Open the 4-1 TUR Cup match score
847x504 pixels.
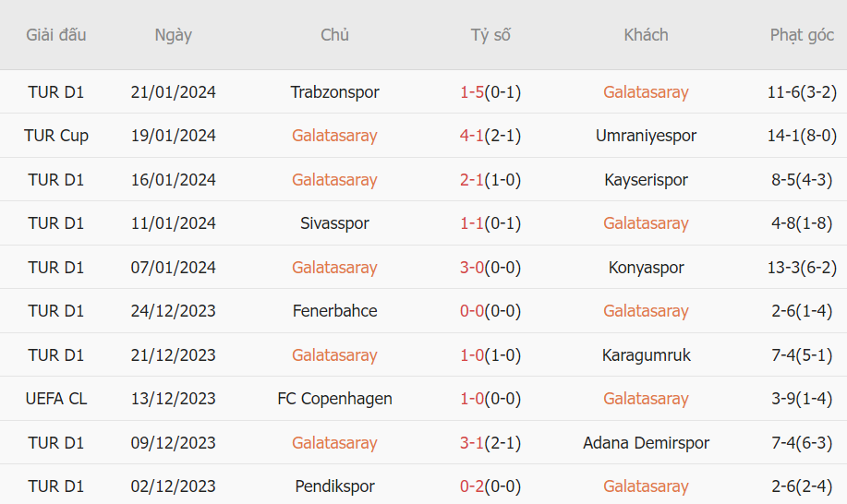pos(472,136)
